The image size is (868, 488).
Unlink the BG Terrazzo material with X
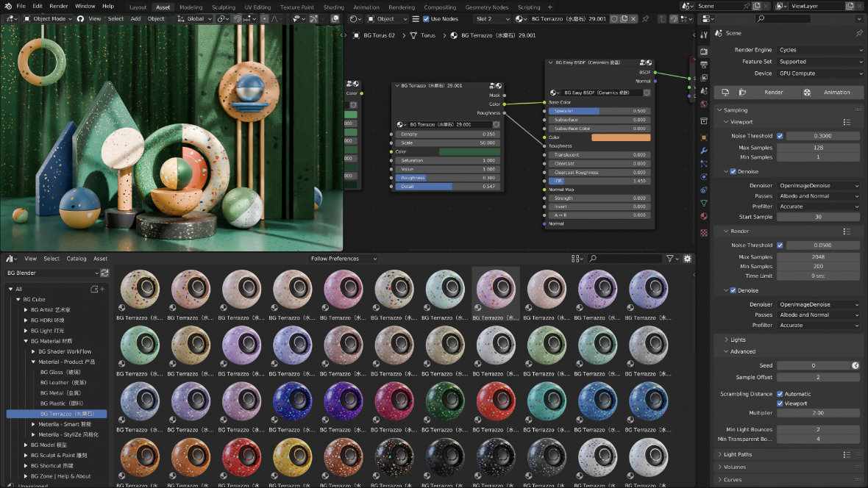pyautogui.click(x=633, y=19)
